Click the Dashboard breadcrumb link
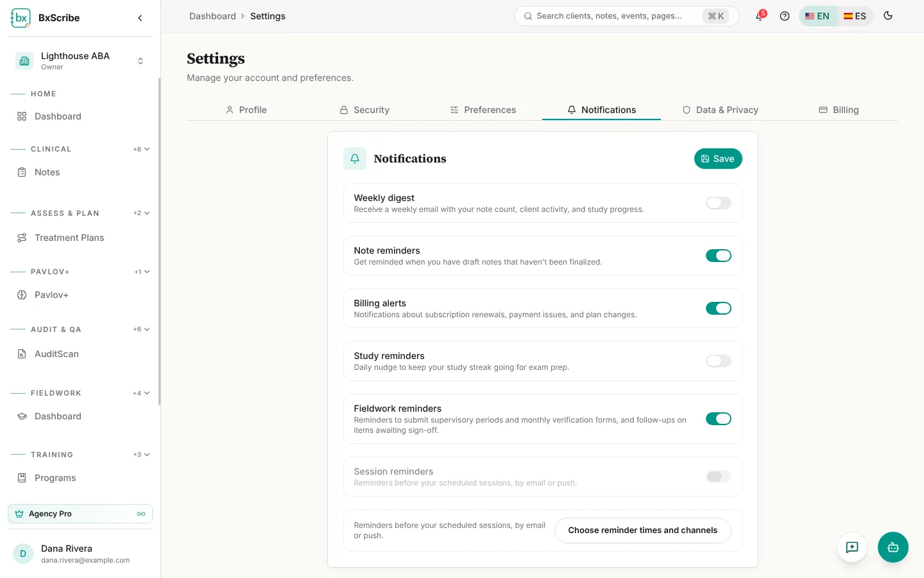Screen dimensions: 924x578 click(x=212, y=16)
